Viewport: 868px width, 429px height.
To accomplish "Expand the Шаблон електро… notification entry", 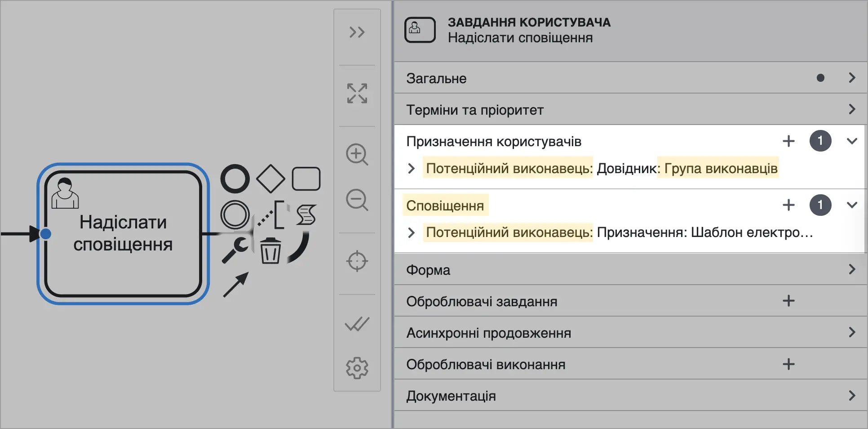I will [x=411, y=232].
